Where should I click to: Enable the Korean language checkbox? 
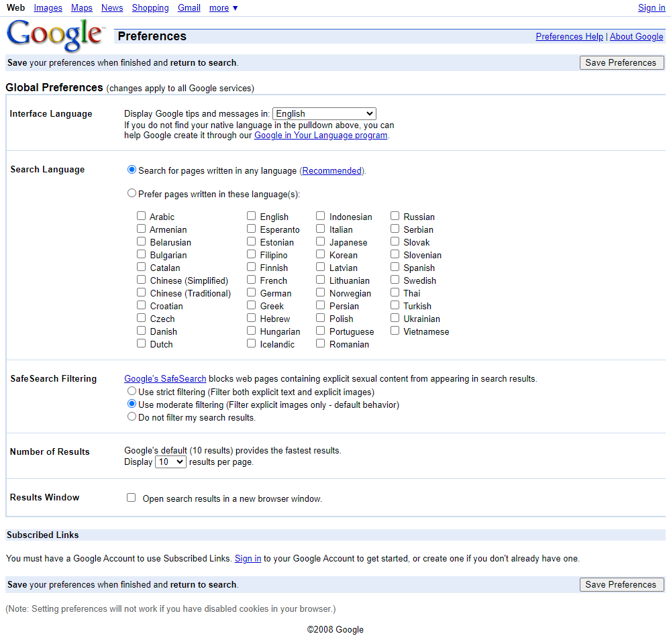click(x=321, y=254)
